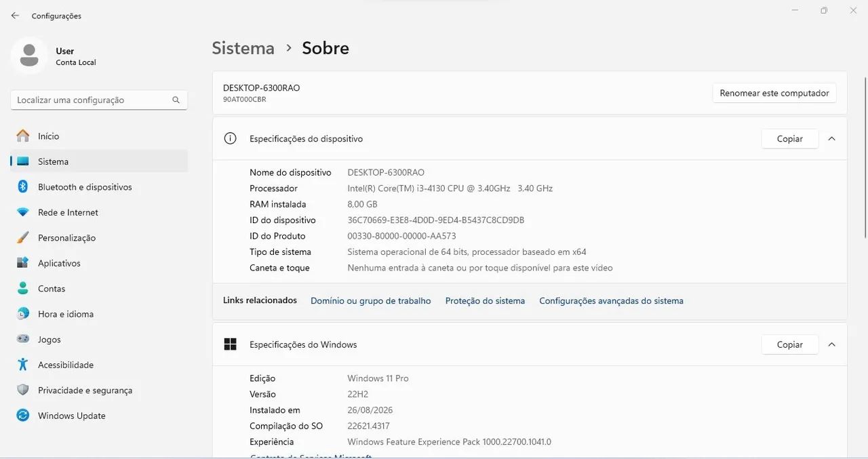Click Instalado em date 26/08/2026
The image size is (868, 459).
370,410
